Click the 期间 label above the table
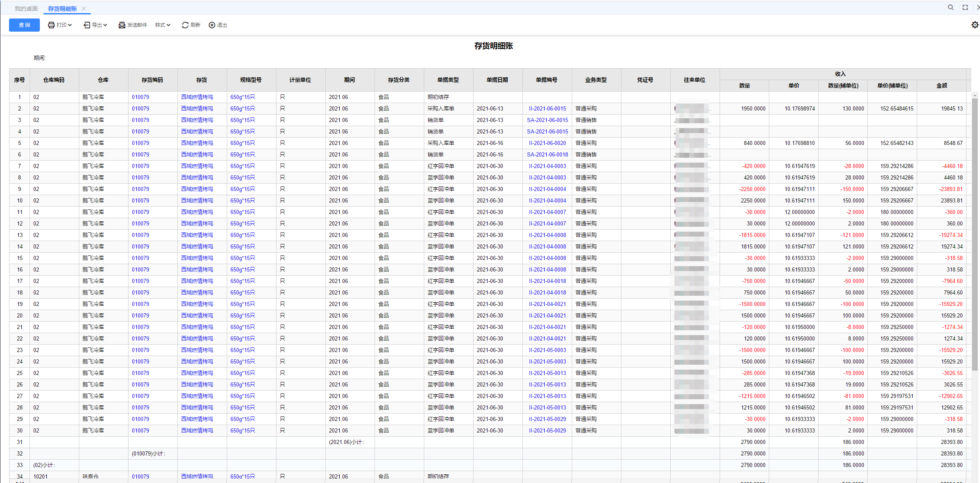Viewport: 980px width, 483px height. [39, 58]
